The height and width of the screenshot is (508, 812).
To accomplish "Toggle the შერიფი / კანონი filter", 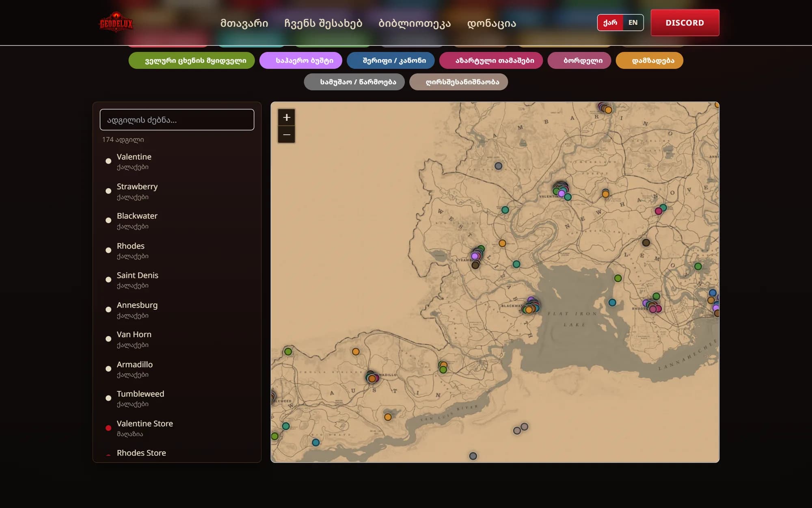I will (x=391, y=61).
